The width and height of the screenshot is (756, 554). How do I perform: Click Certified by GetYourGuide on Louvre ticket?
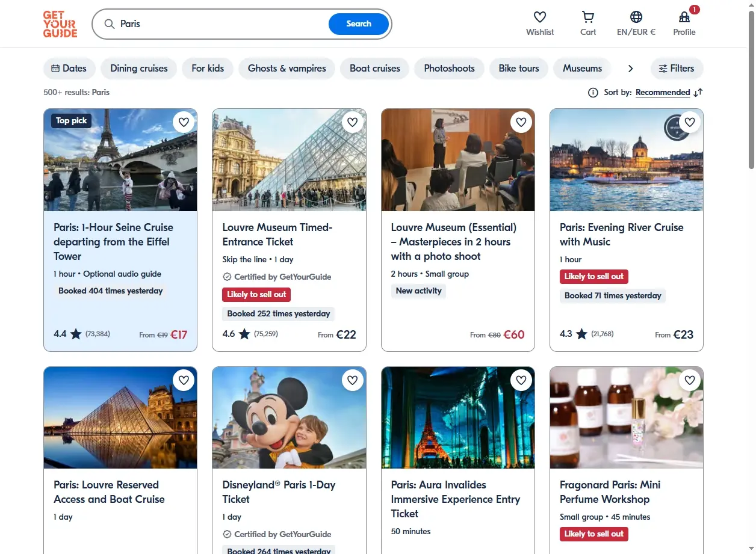277,277
